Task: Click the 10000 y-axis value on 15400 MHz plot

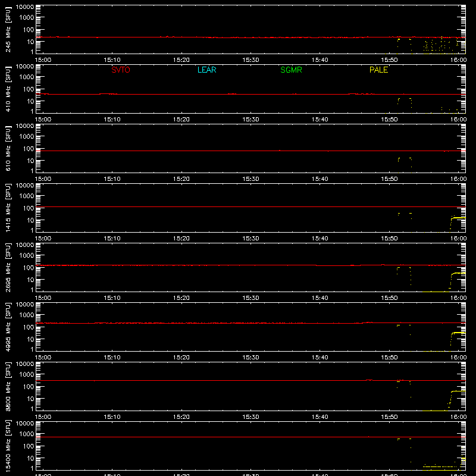Action: pos(25,424)
